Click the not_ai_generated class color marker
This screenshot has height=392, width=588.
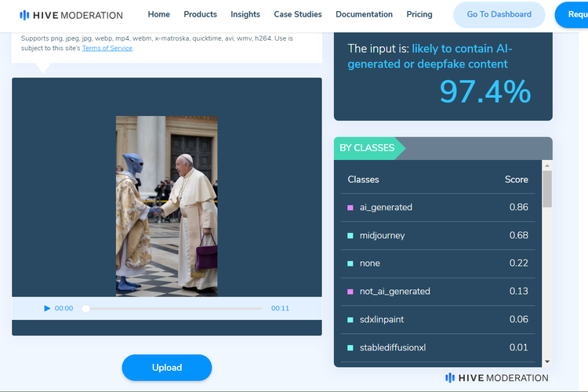[350, 292]
